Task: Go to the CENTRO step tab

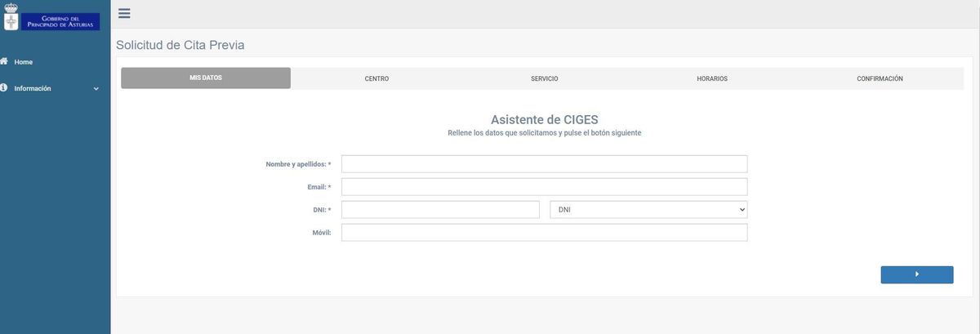Action: [376, 79]
